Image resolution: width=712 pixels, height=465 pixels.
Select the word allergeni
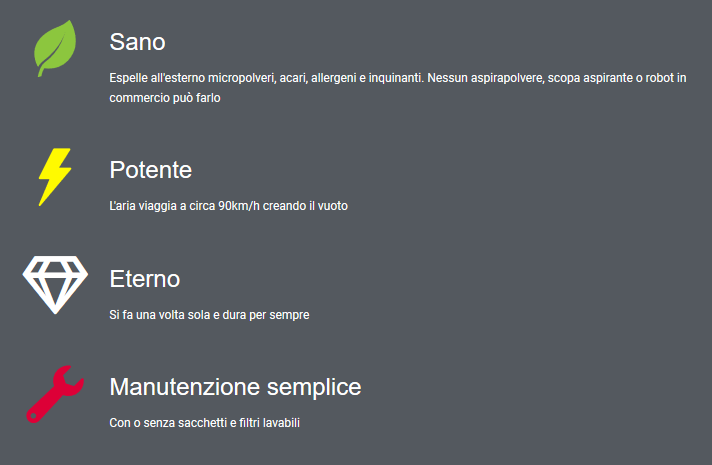[x=334, y=78]
